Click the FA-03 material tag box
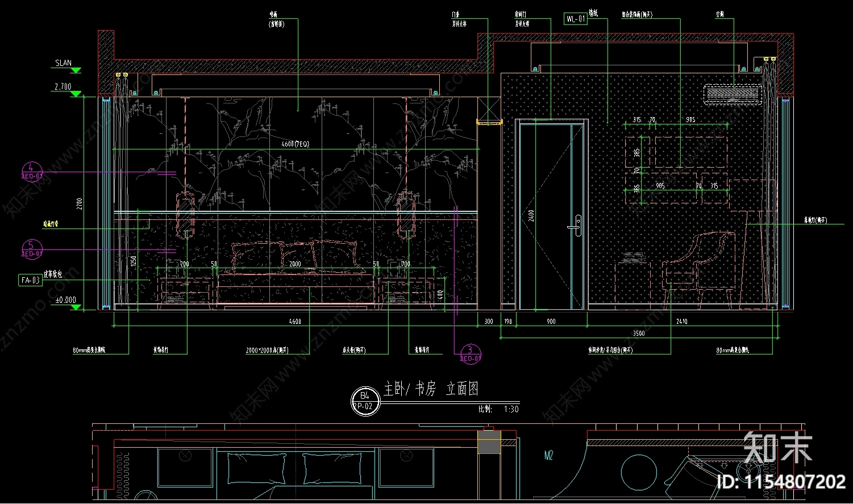The width and height of the screenshot is (853, 504). 31,280
